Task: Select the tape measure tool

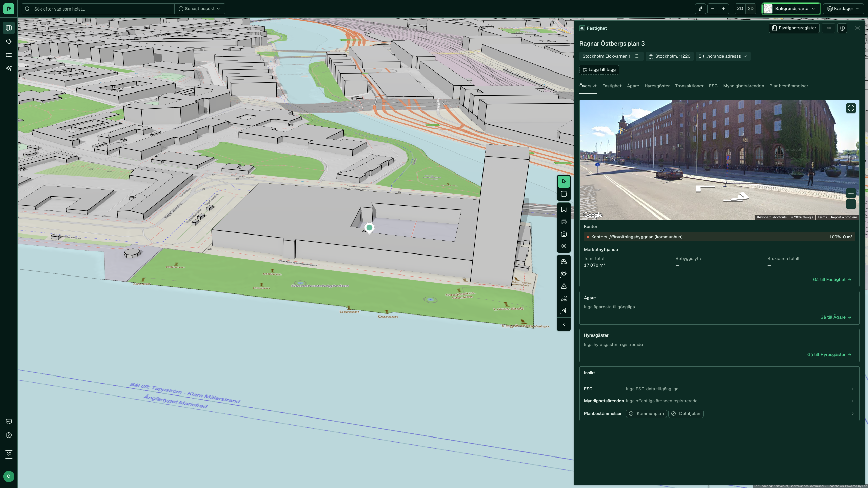Action: coord(564,262)
